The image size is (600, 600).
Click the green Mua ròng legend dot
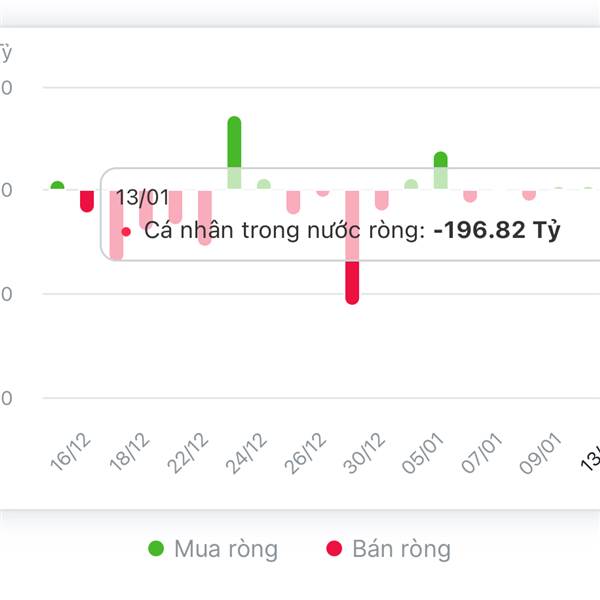[156, 548]
